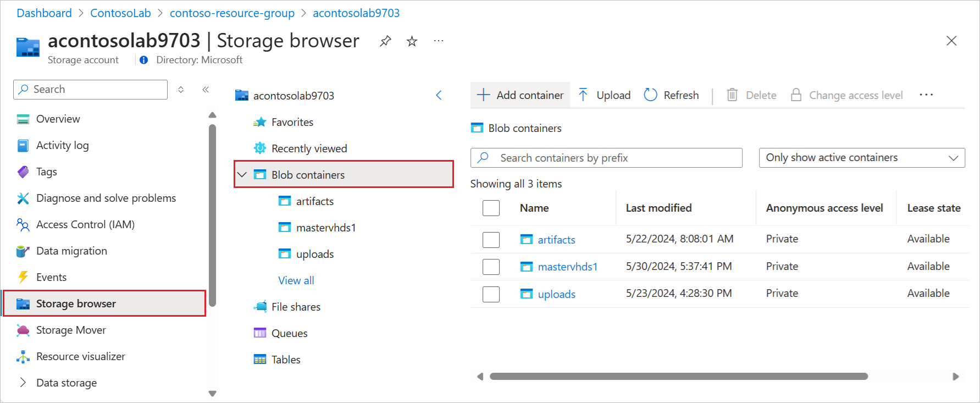
Task: Select uploads container in tree
Action: pos(314,254)
